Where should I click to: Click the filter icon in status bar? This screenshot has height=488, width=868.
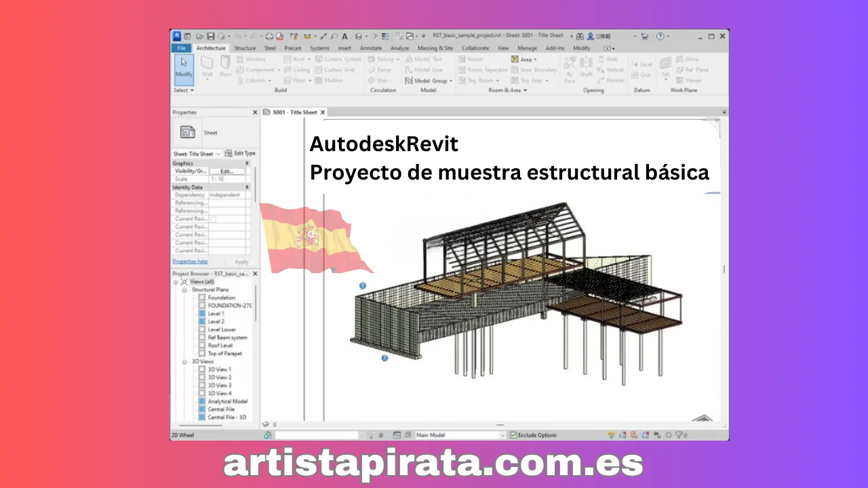point(679,435)
